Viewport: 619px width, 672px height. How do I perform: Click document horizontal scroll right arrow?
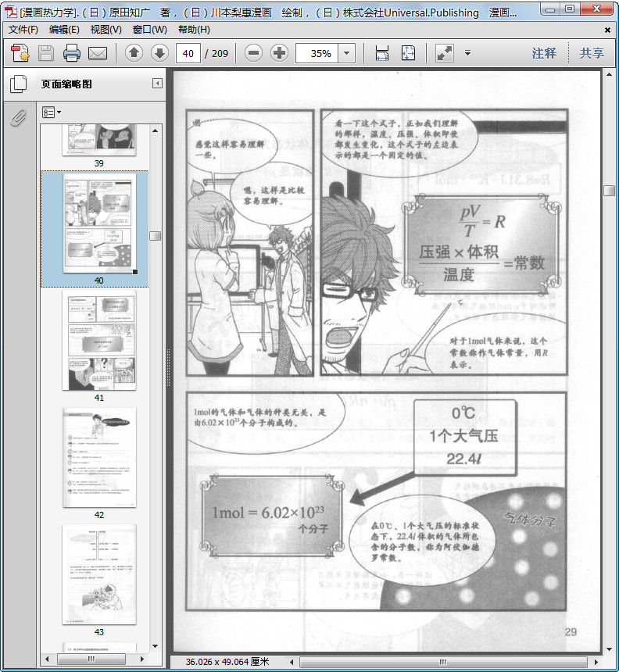click(x=596, y=662)
